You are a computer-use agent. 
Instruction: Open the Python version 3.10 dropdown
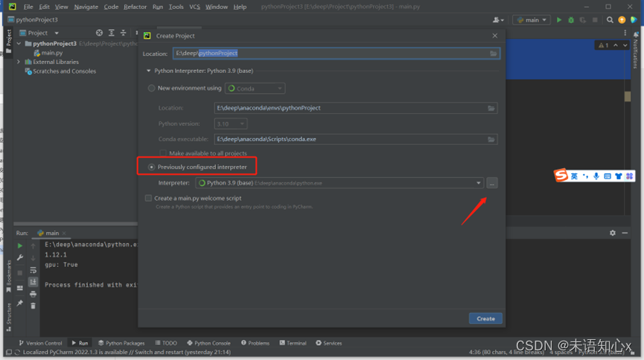tap(230, 123)
